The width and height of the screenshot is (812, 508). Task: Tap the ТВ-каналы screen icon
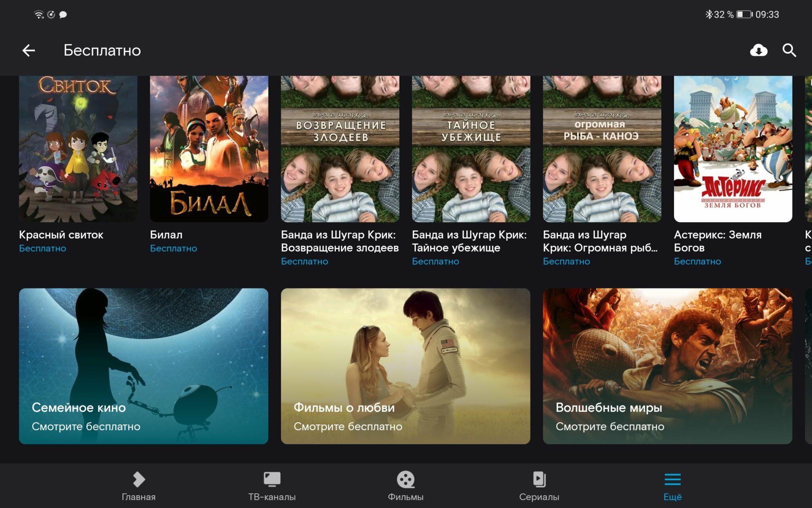272,479
